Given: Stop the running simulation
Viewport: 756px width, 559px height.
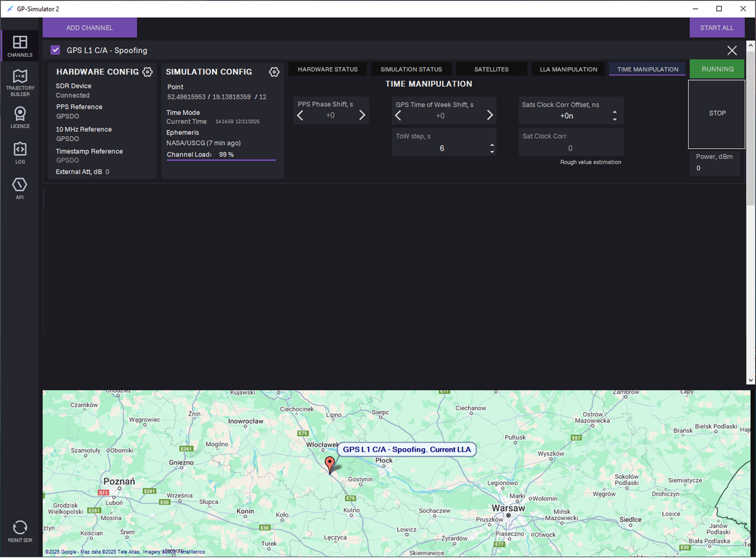Looking at the screenshot, I should click(x=717, y=114).
